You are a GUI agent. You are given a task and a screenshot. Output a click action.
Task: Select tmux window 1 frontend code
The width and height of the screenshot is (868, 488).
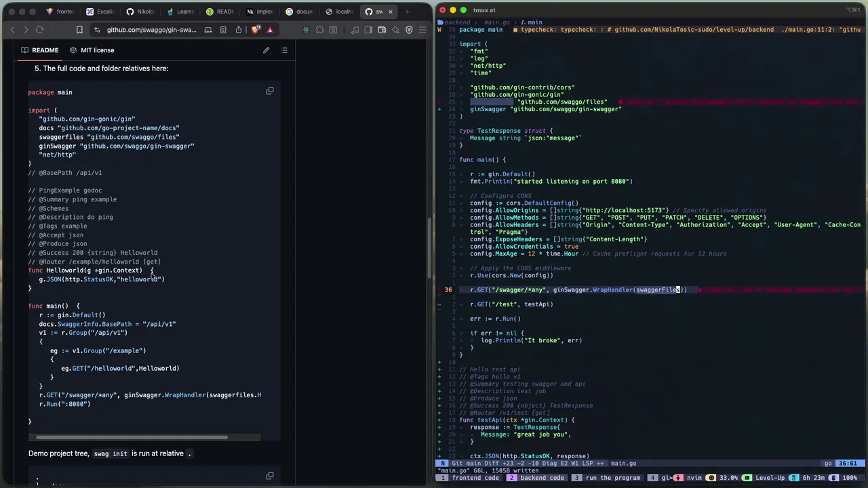click(470, 478)
